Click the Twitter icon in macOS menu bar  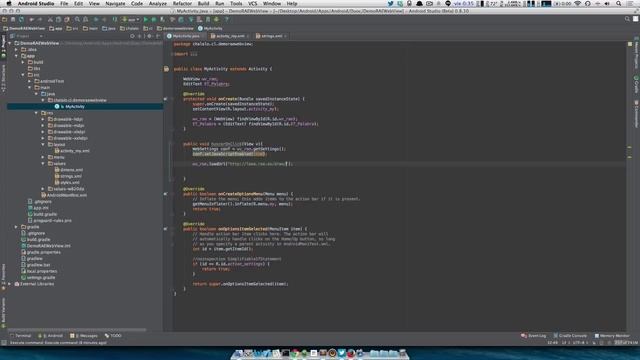click(391, 4)
